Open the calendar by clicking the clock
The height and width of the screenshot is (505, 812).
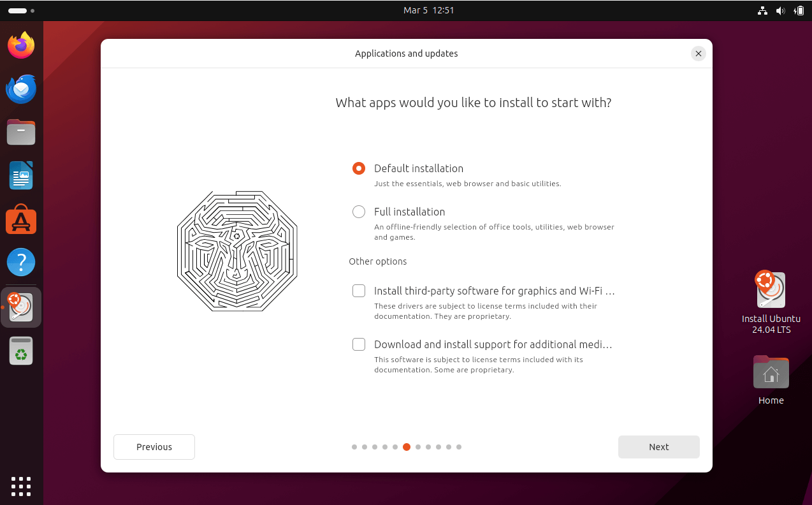(429, 10)
